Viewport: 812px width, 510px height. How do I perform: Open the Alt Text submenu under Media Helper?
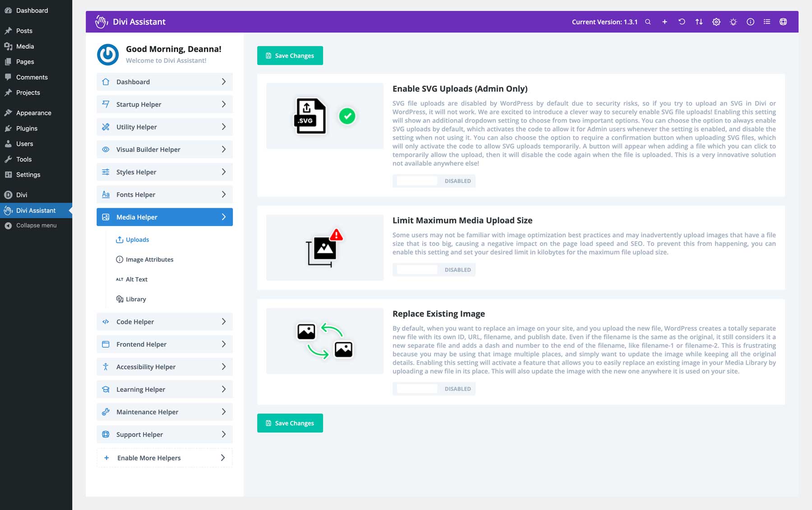tap(136, 279)
